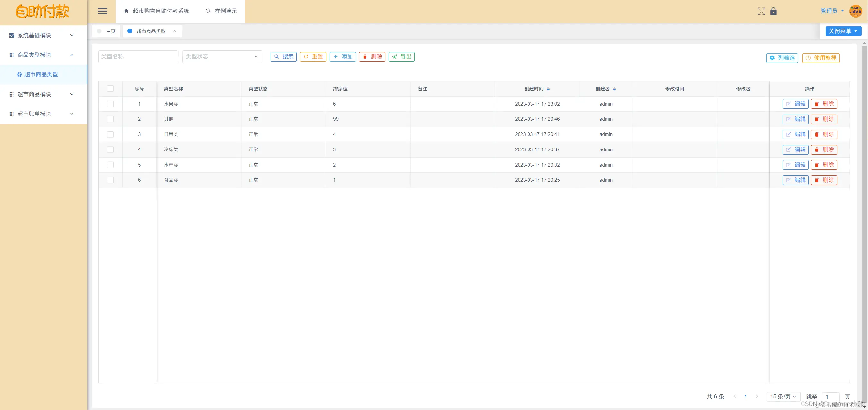
Task: Toggle the hamburger sidebar collapse icon
Action: tap(102, 11)
